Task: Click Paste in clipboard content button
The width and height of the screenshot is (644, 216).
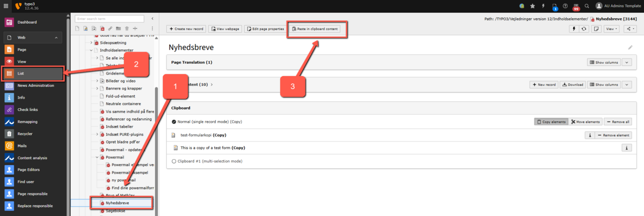Action: (317, 28)
